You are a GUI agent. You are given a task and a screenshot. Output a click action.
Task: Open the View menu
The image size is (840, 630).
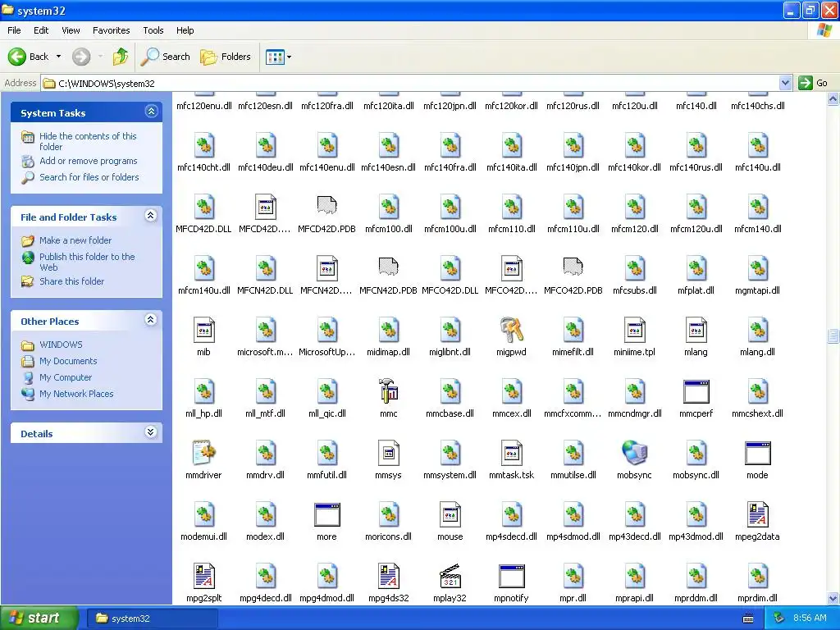tap(71, 30)
